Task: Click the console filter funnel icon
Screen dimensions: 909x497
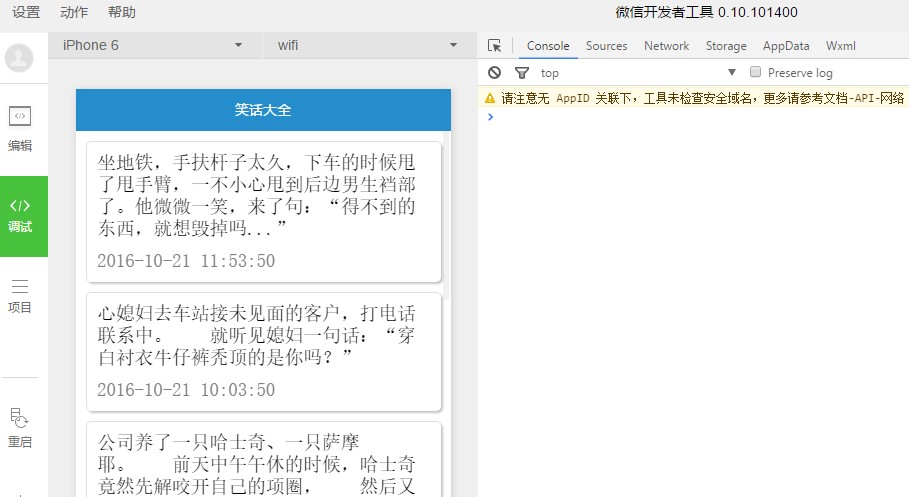Action: [521, 73]
